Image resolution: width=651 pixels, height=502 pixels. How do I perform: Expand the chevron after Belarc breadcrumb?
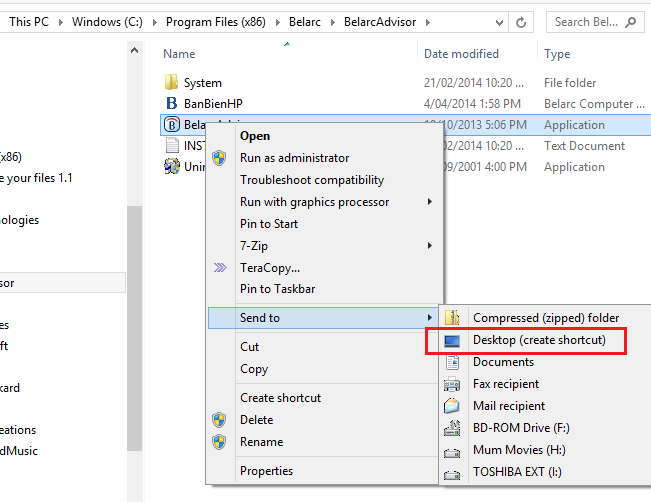[333, 22]
